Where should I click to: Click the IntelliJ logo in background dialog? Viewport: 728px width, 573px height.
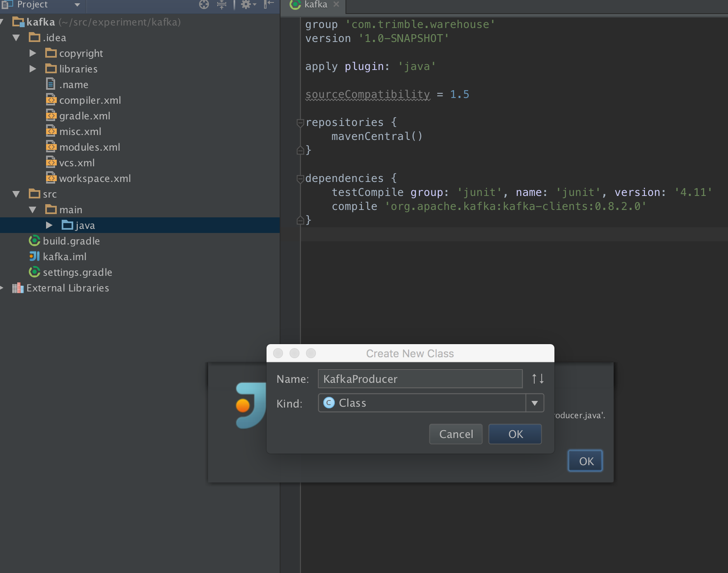coord(250,405)
